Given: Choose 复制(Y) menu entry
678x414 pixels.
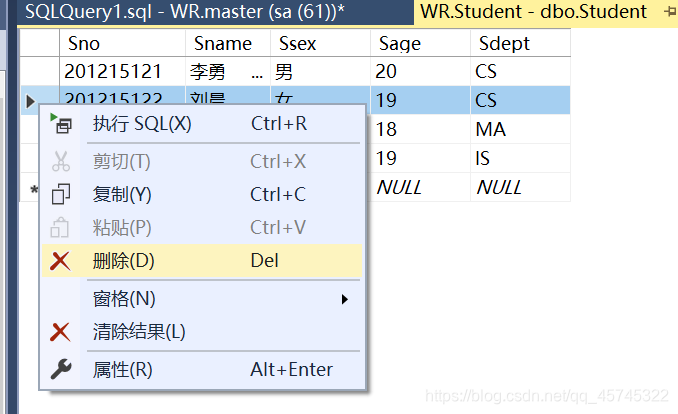Looking at the screenshot, I should [x=202, y=194].
